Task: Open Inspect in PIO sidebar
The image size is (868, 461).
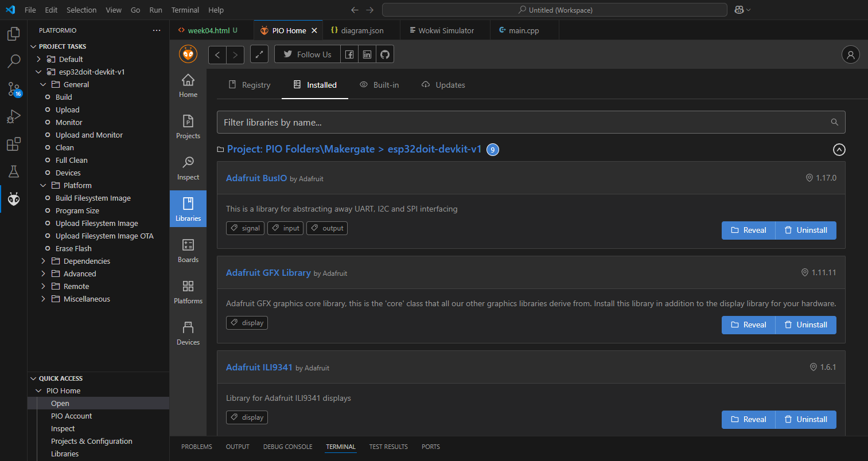Action: point(188,169)
